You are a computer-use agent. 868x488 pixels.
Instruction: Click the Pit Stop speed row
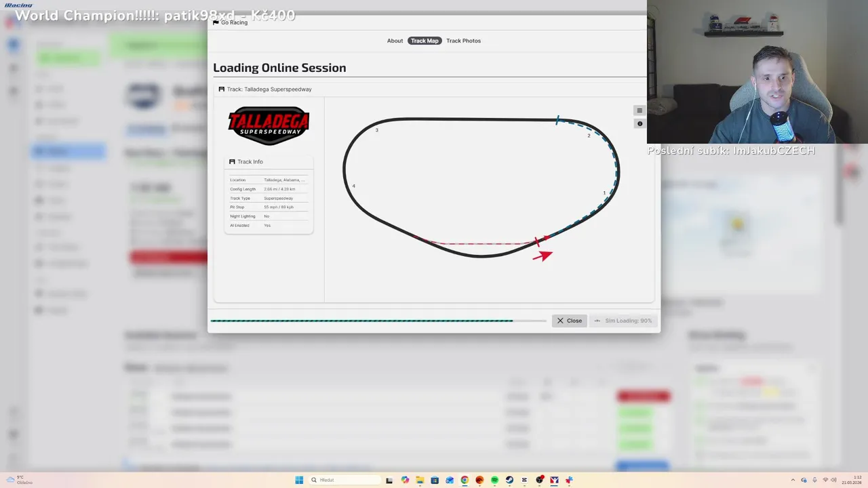point(269,207)
